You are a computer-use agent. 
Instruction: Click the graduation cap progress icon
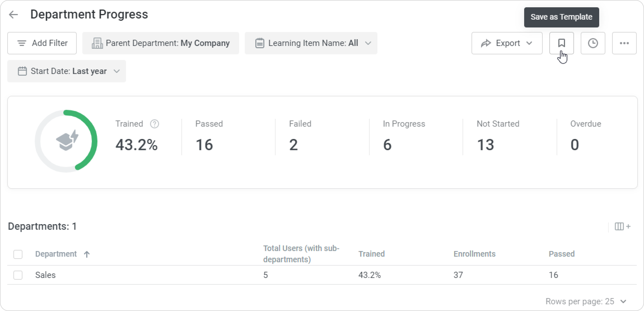(67, 140)
